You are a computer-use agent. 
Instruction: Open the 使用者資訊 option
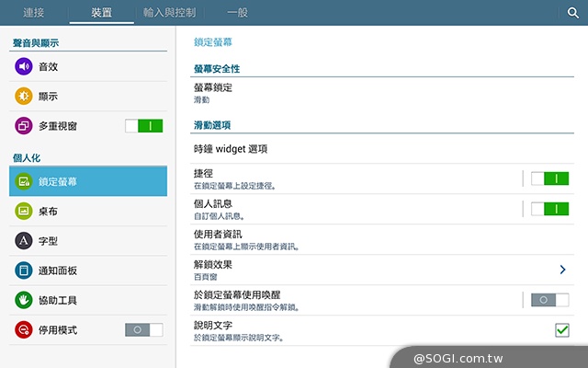coord(382,239)
